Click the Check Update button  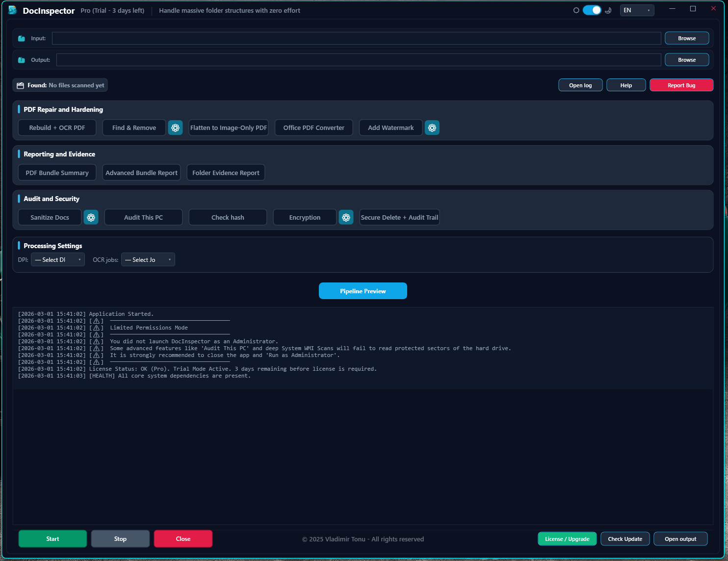625,539
